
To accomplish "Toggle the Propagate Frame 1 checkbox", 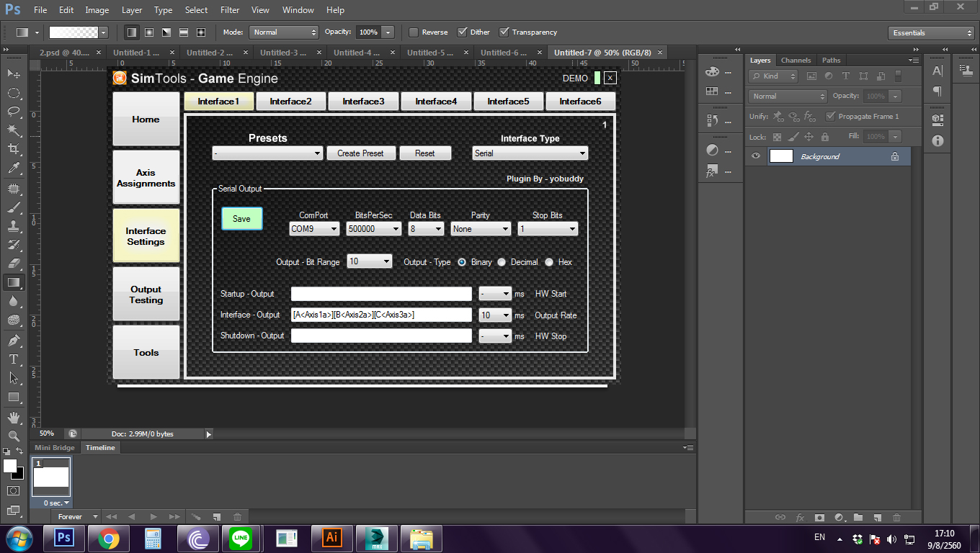I will click(830, 116).
